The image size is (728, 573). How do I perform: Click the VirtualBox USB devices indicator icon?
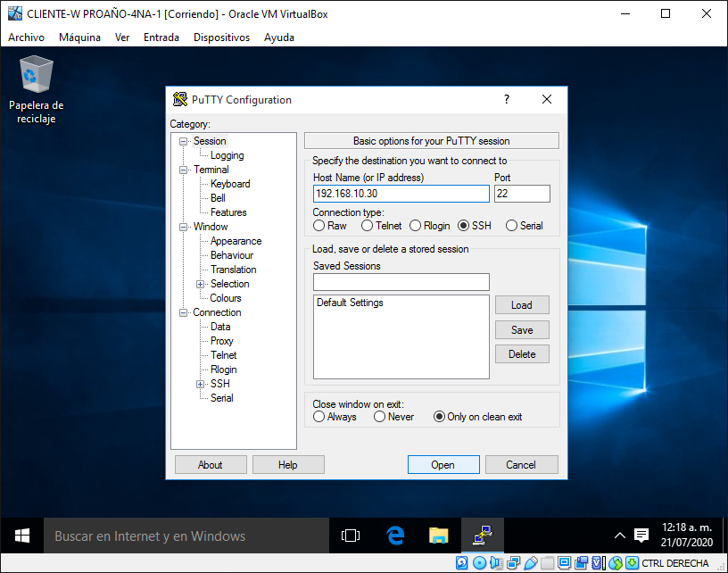(531, 563)
